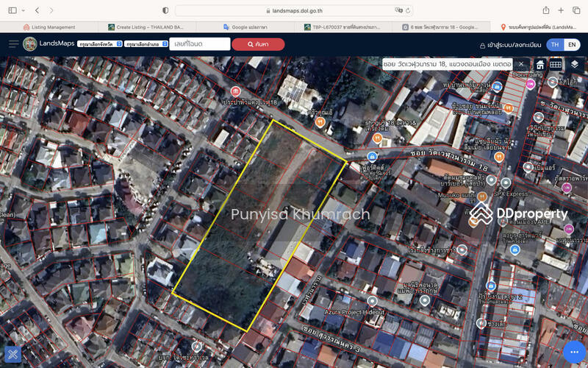Toggle the Safari sidebar

(x=12, y=10)
